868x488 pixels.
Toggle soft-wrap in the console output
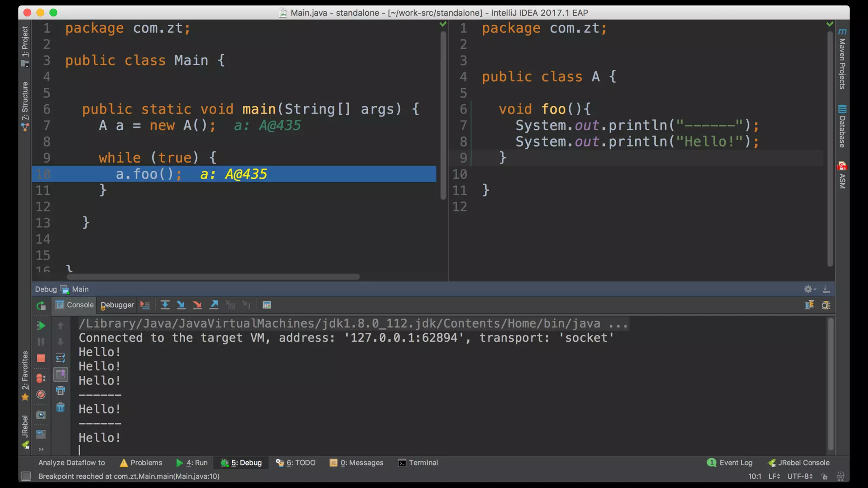pos(61,358)
